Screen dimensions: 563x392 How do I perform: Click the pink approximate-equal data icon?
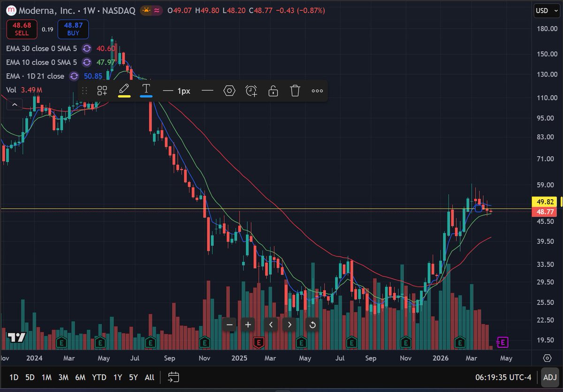(x=158, y=10)
